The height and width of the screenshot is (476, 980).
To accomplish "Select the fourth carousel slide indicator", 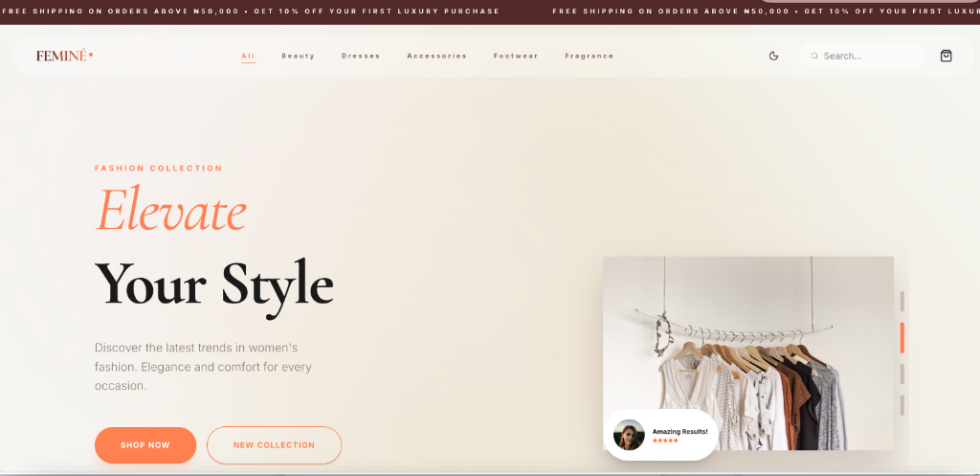I will [x=902, y=405].
